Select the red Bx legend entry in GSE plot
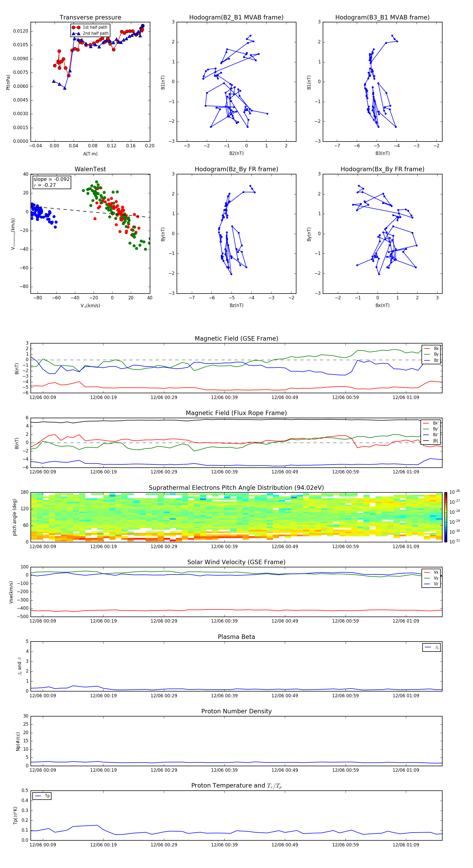473x868 pixels. pyautogui.click(x=431, y=349)
